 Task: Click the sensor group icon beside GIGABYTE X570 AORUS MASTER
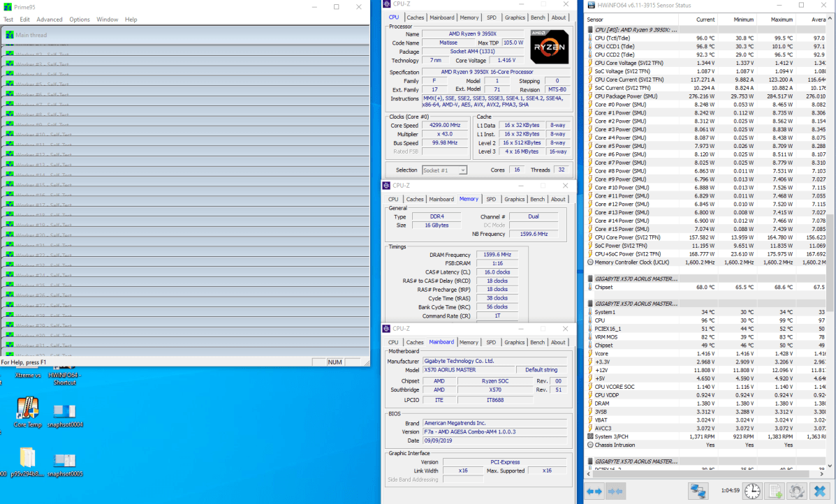[590, 278]
